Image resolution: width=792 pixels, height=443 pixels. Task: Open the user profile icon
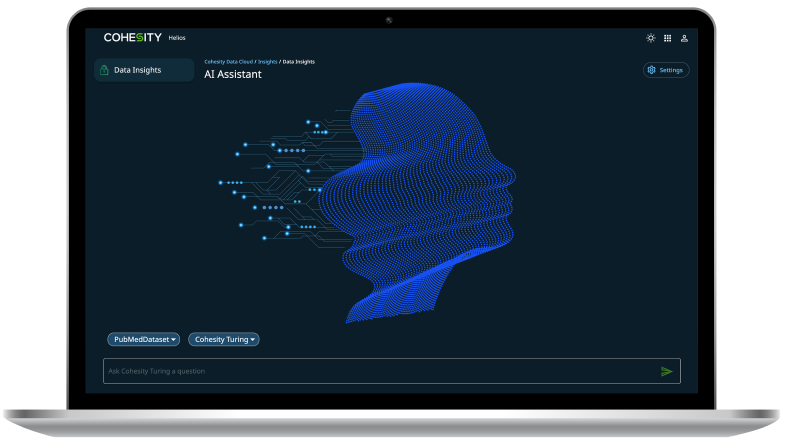click(x=684, y=38)
